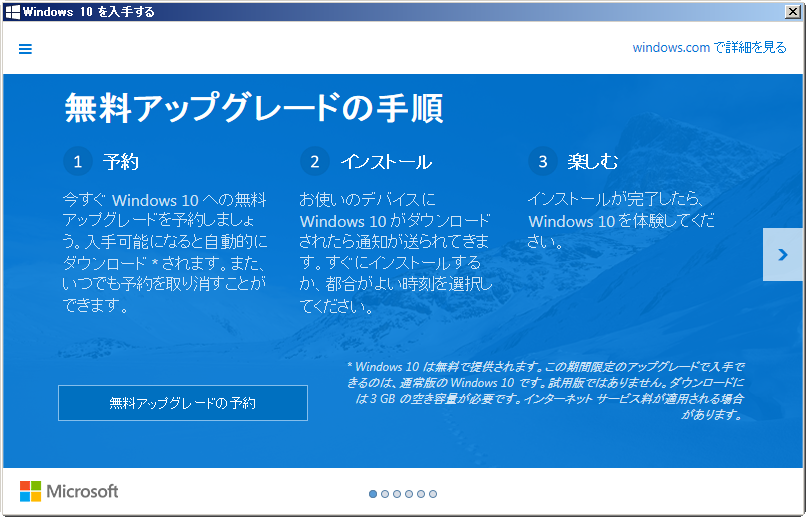Click the paragraph starting 今すぐ Windows 10 への無料
The width and height of the screenshot is (806, 517).
(164, 252)
